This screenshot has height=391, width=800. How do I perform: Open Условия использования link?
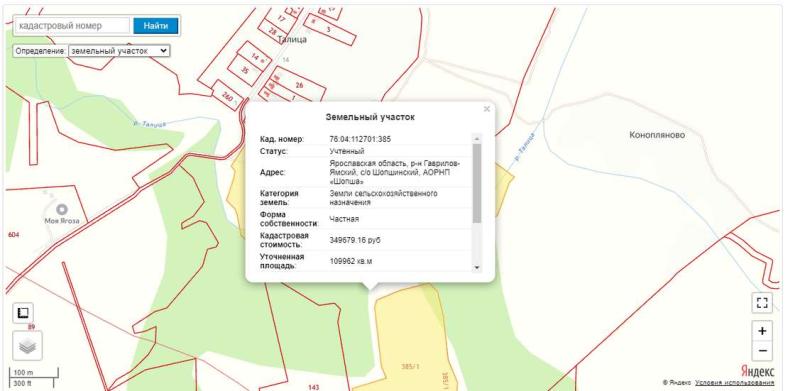(x=734, y=383)
